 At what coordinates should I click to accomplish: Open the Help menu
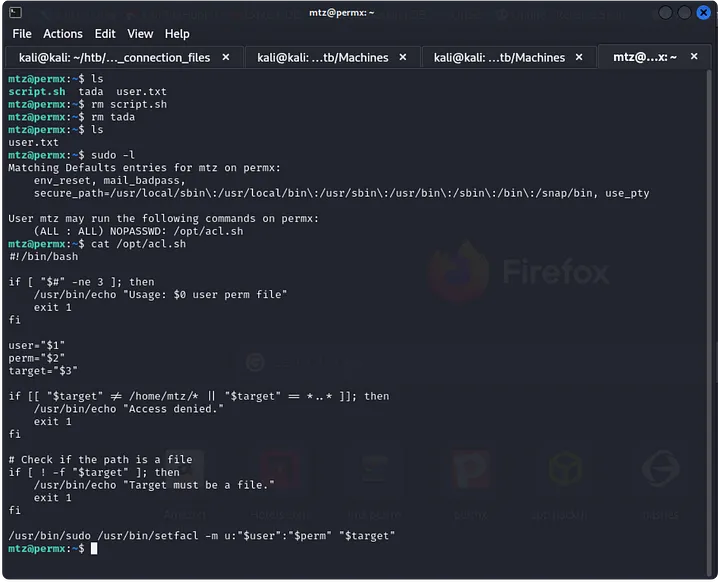(x=177, y=34)
